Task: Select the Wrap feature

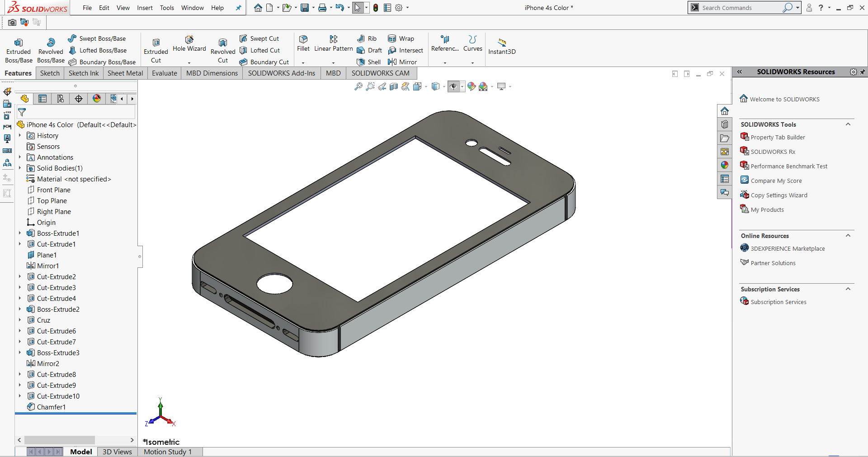Action: [x=401, y=38]
